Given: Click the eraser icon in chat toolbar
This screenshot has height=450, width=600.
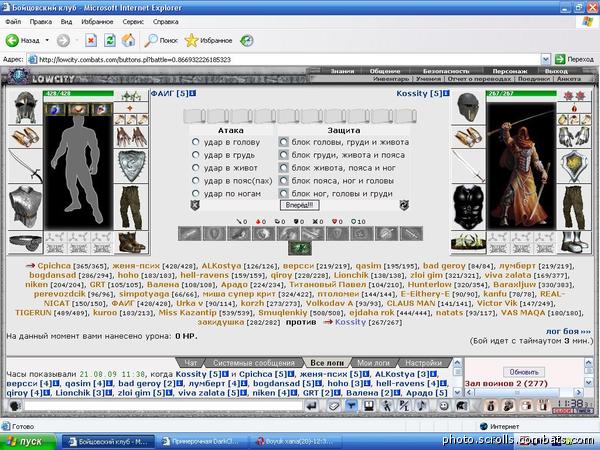Looking at the screenshot, I should tap(334, 405).
